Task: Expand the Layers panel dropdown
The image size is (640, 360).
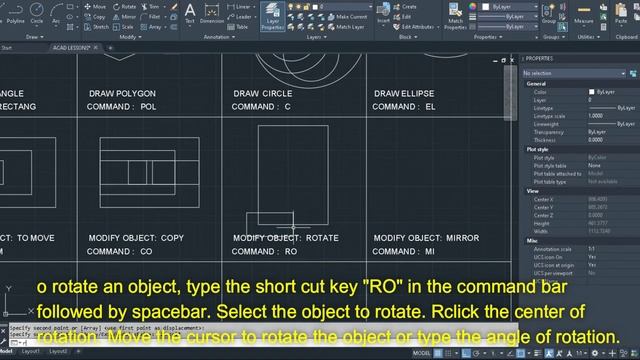Action: 317,37
